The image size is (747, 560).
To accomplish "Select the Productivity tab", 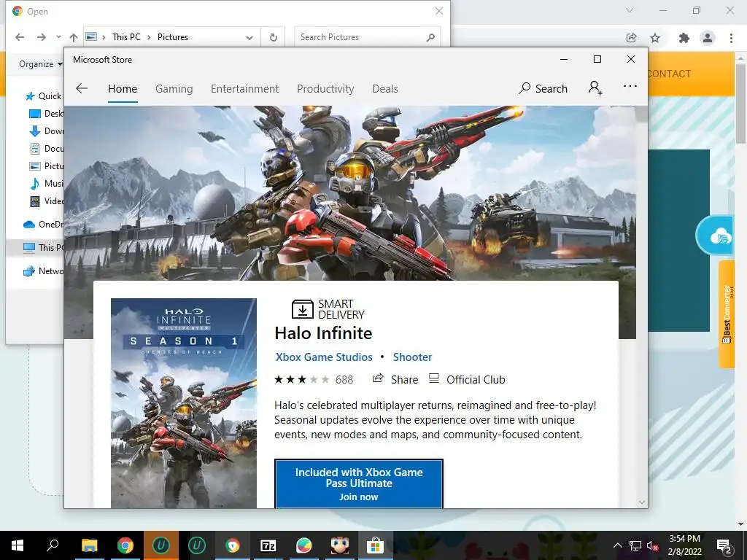I will click(325, 88).
